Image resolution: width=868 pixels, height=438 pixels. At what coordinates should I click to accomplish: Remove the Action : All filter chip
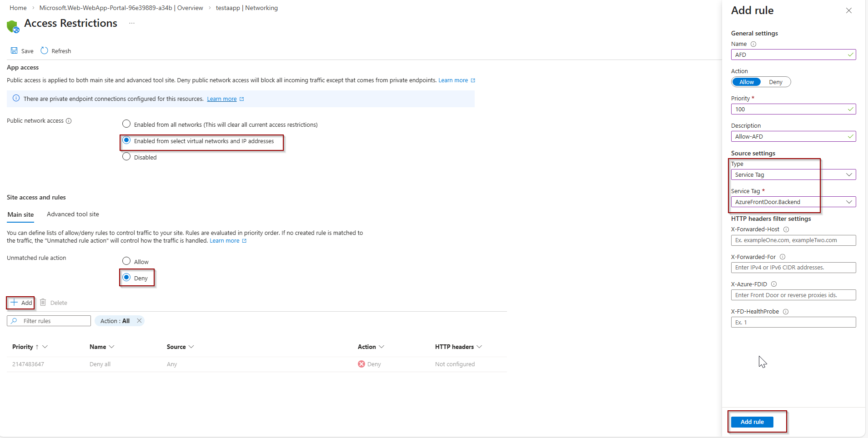[140, 321]
